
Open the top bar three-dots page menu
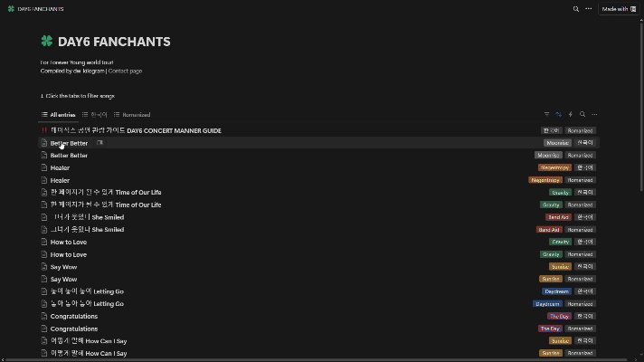tap(588, 9)
